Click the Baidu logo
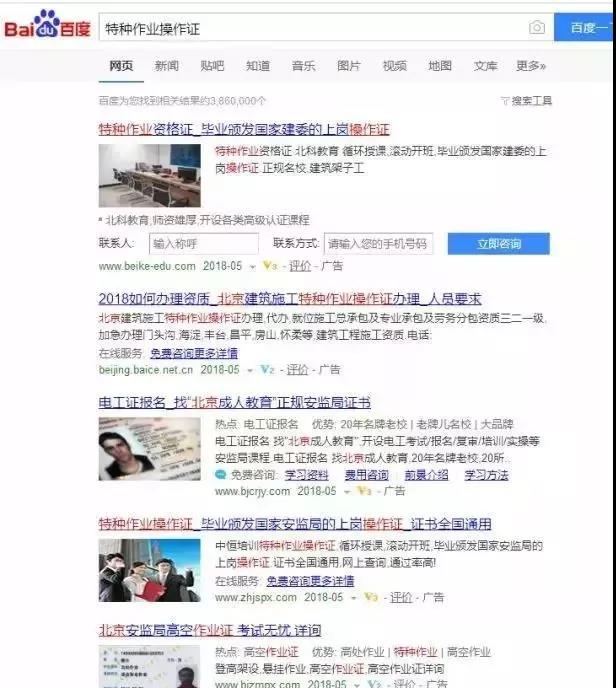 (47, 25)
